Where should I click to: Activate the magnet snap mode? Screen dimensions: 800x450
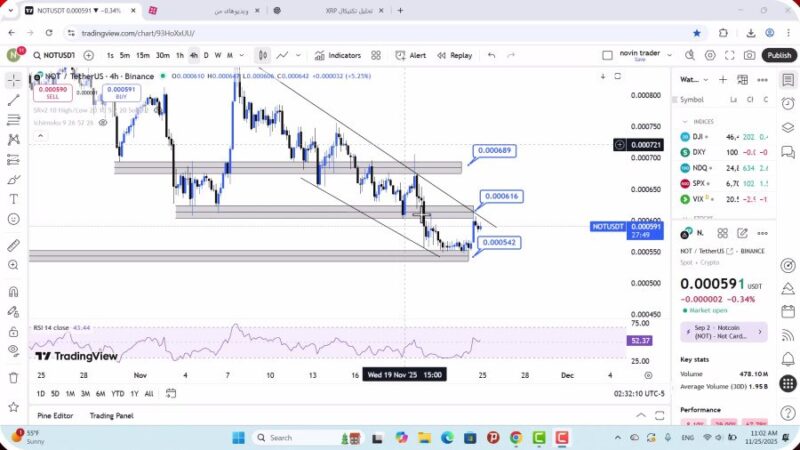click(x=14, y=292)
